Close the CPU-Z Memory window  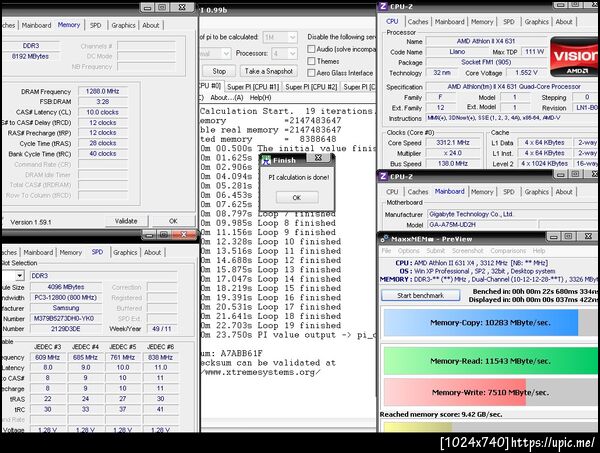pos(182,7)
